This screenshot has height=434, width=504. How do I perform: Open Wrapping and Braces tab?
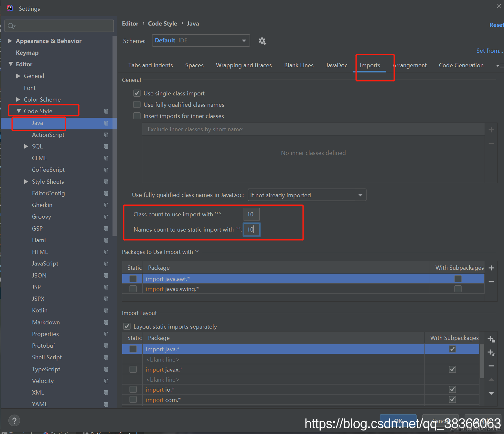(x=244, y=65)
